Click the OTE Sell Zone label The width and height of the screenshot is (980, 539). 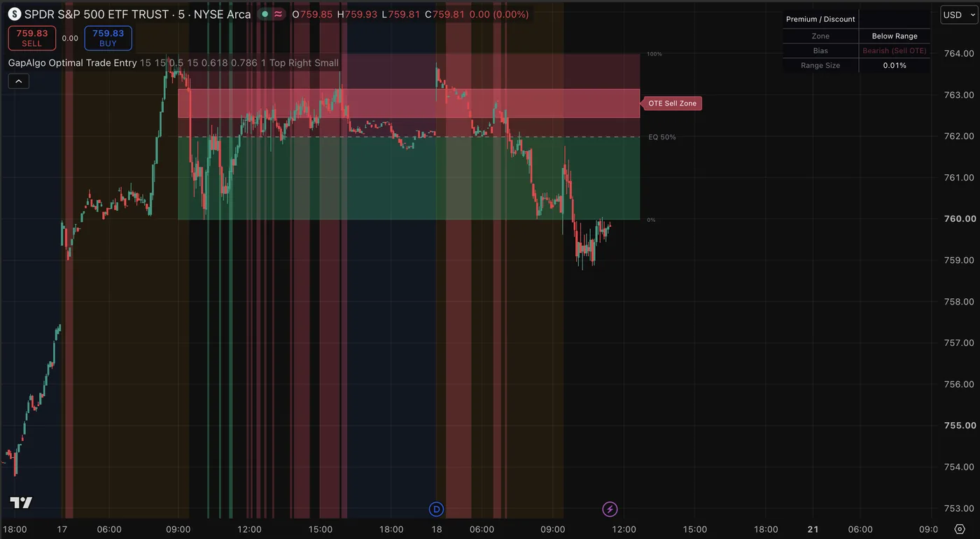pyautogui.click(x=672, y=104)
